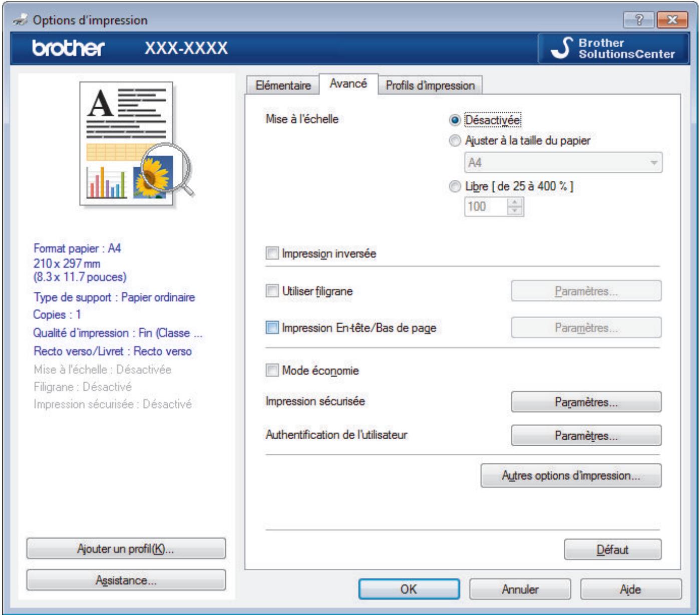This screenshot has height=615, width=700.
Task: Click Recto verso/Livret : Recto verso line
Action: point(113,351)
